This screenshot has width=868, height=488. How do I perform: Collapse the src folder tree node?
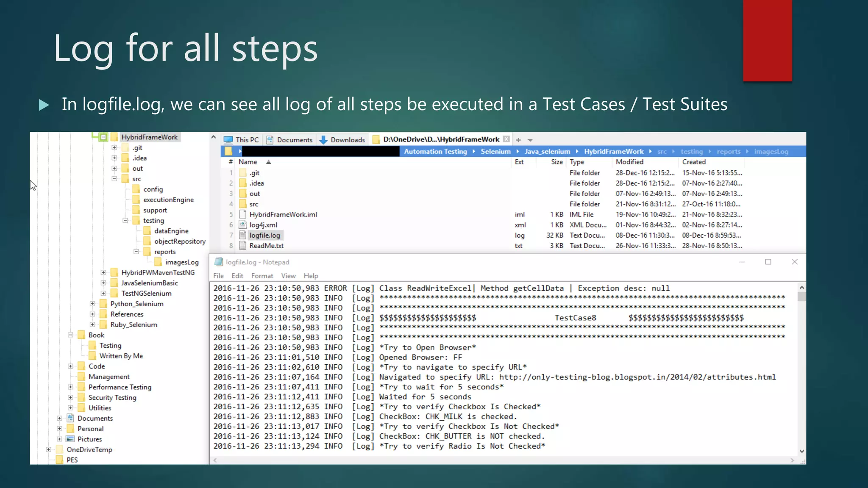point(114,179)
